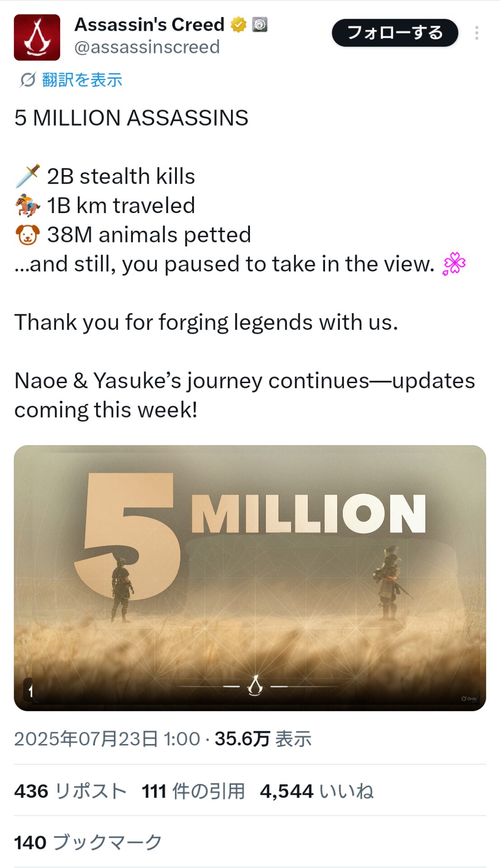Click the translate icon beside 翻訳を表示
Screen dimensions: 500x868
28,80
